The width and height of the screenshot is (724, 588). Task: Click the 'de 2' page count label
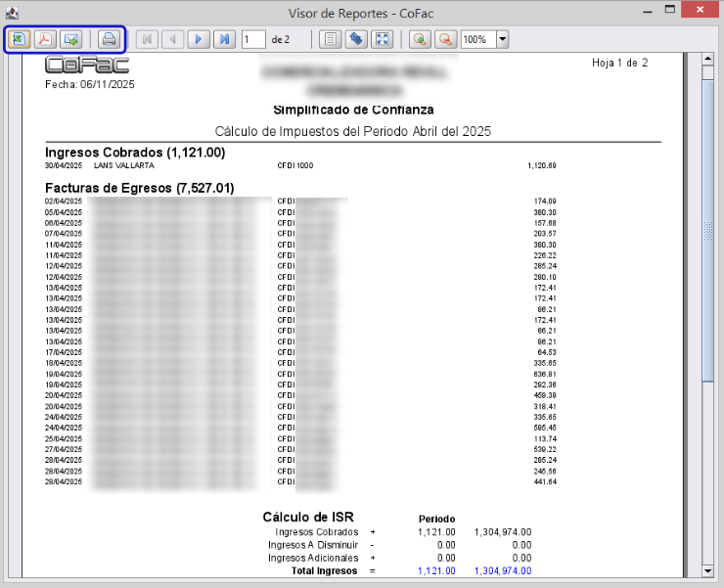coord(280,40)
